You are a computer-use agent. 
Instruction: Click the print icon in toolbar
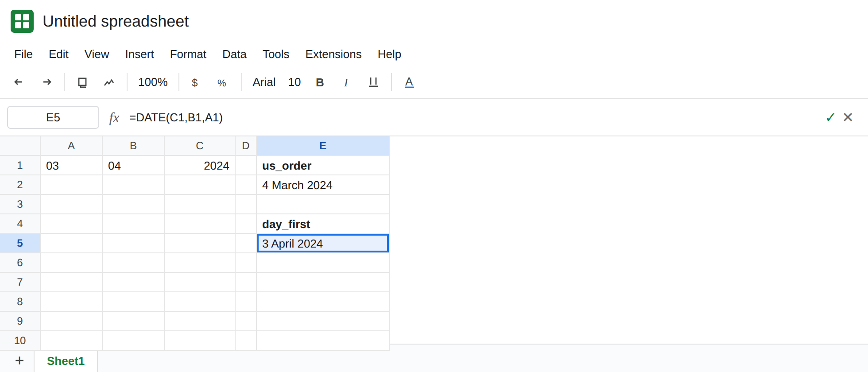click(82, 82)
